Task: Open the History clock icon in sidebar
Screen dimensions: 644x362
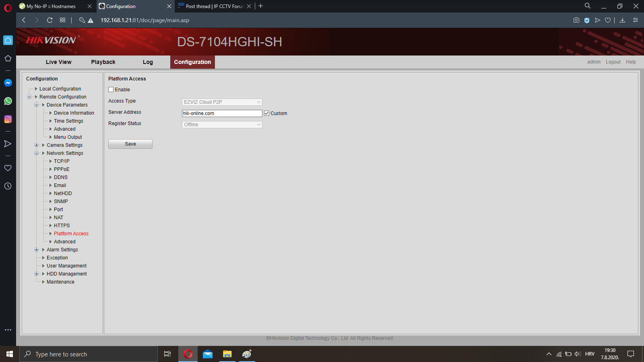Action: point(8,186)
